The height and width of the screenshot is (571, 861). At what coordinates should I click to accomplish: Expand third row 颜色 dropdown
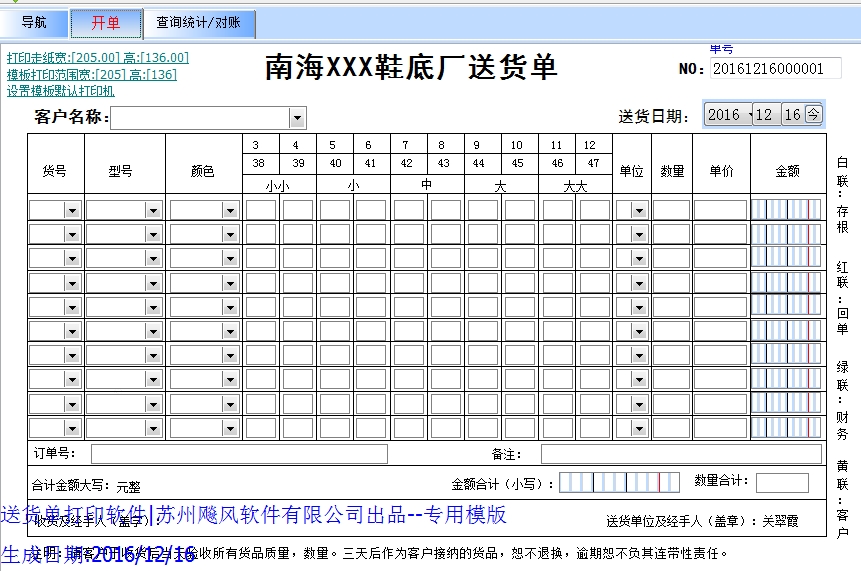pyautogui.click(x=230, y=259)
